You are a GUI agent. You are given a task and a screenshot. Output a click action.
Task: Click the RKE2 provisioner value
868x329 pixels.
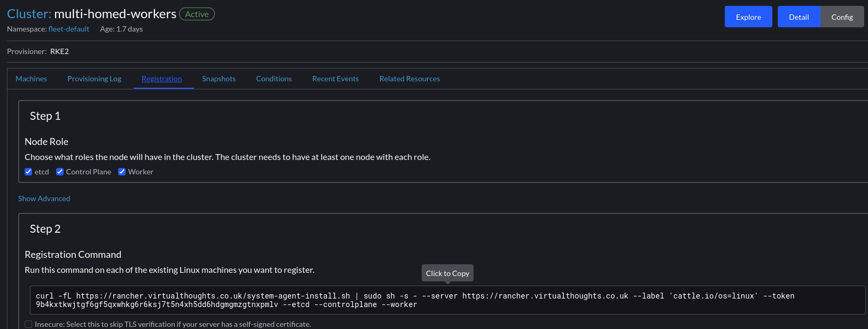59,51
